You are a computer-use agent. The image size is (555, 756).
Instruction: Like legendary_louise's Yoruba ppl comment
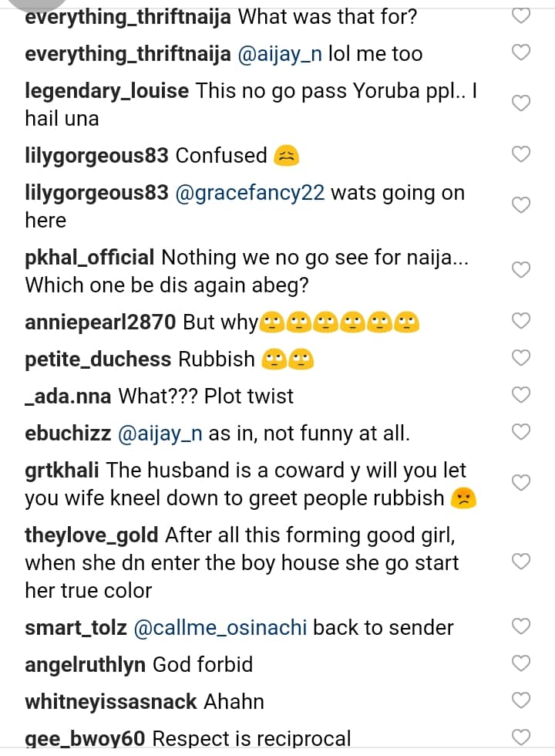[522, 103]
